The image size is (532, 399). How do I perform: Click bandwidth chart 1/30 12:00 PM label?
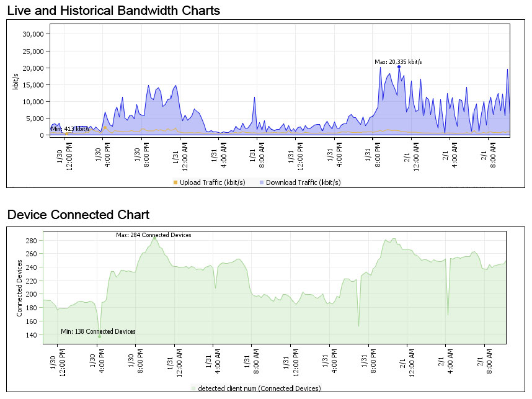pyautogui.click(x=64, y=156)
